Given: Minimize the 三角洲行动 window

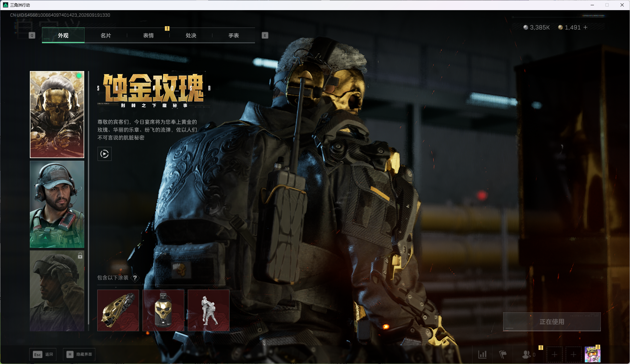Looking at the screenshot, I should click(592, 5).
